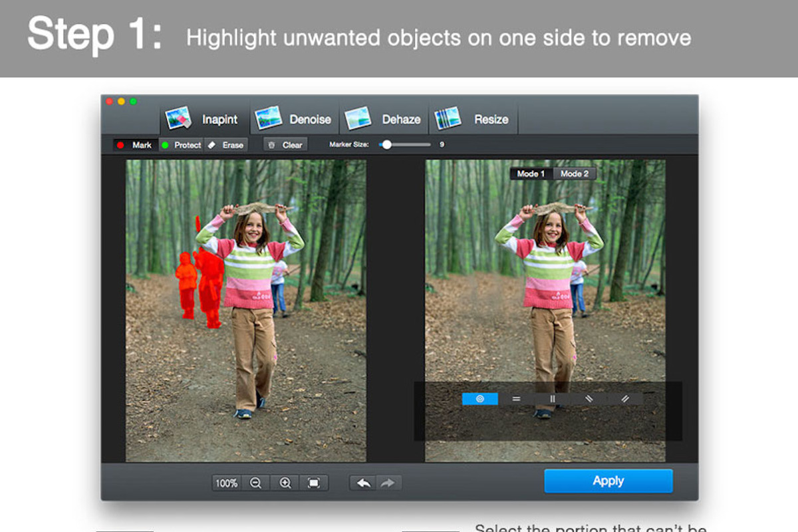Click the right preview result image
Image resolution: width=798 pixels, height=532 pixels.
(545, 311)
